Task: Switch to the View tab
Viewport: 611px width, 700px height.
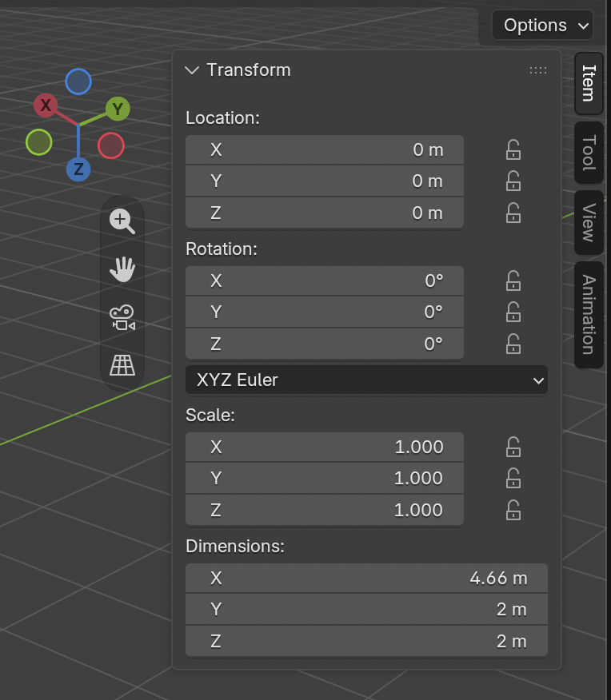Action: pos(589,222)
